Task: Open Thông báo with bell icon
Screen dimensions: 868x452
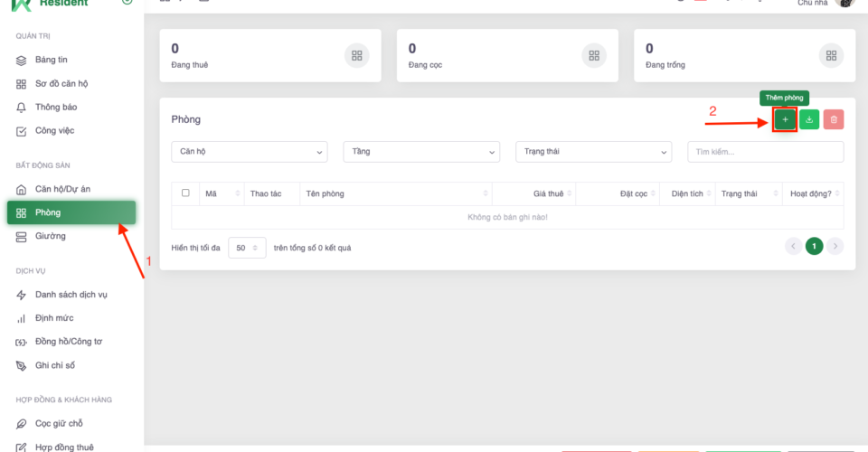Action: 56,107
